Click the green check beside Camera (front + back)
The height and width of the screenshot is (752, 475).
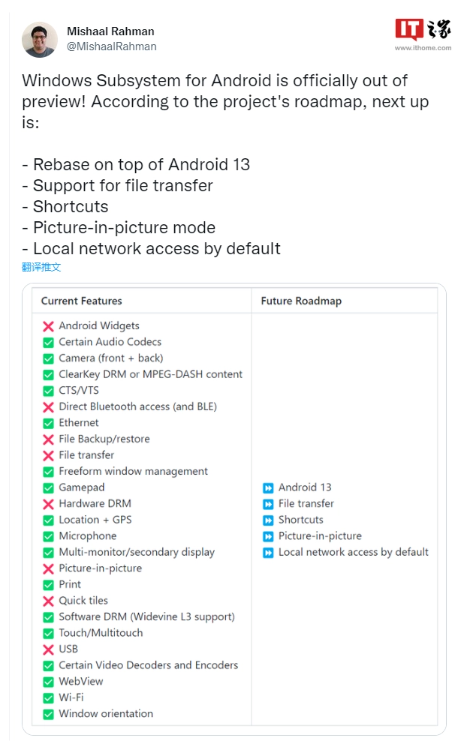pyautogui.click(x=48, y=359)
